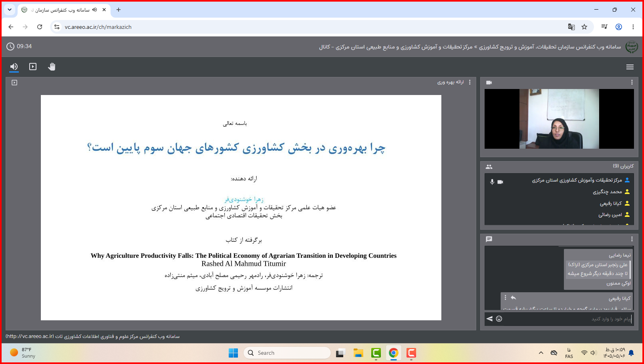
Task: Bookmark this page with the star icon
Action: click(584, 27)
